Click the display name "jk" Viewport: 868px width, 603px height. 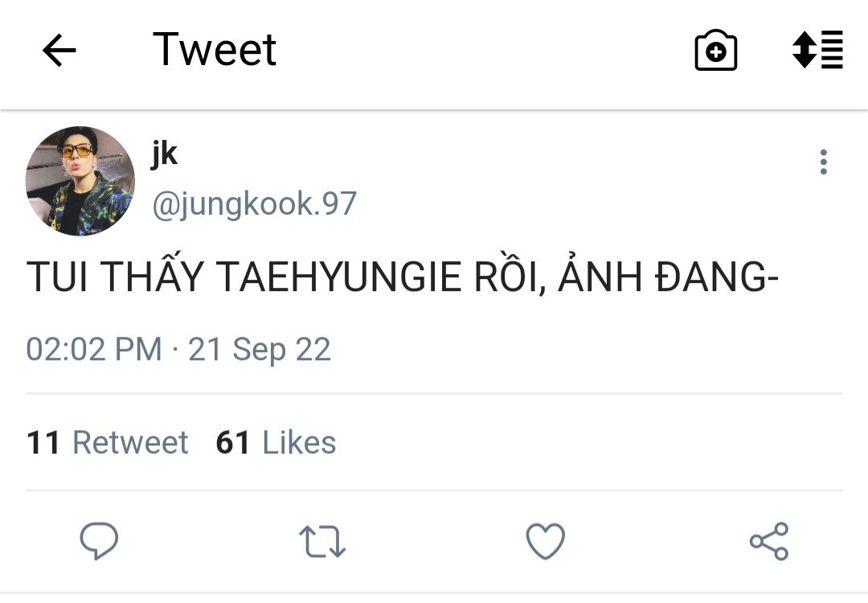click(165, 154)
